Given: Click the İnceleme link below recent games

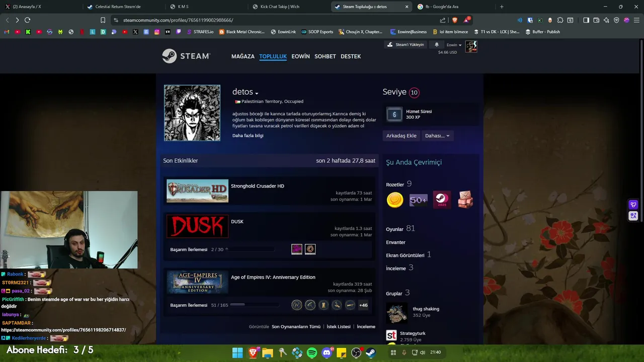Looking at the screenshot, I should (x=366, y=327).
